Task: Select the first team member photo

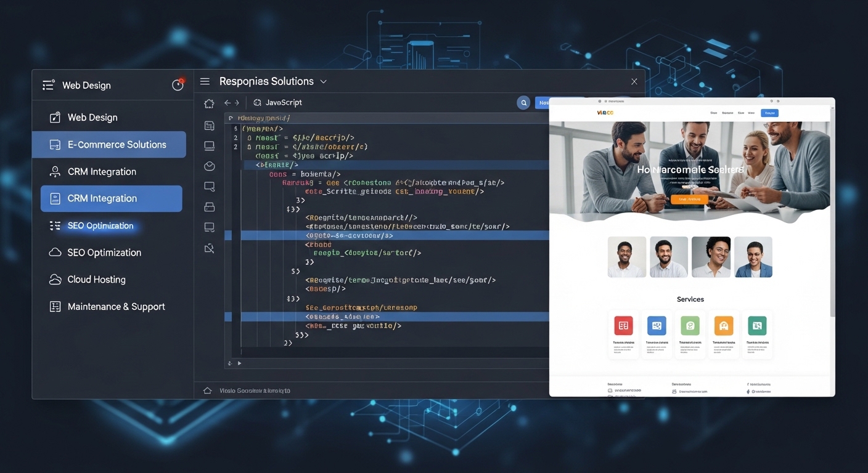Action: pyautogui.click(x=626, y=257)
